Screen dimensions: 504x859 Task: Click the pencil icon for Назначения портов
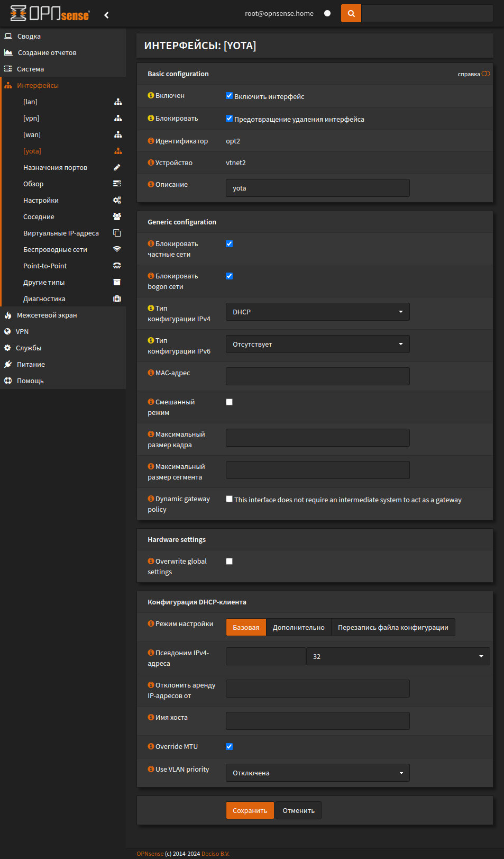117,167
